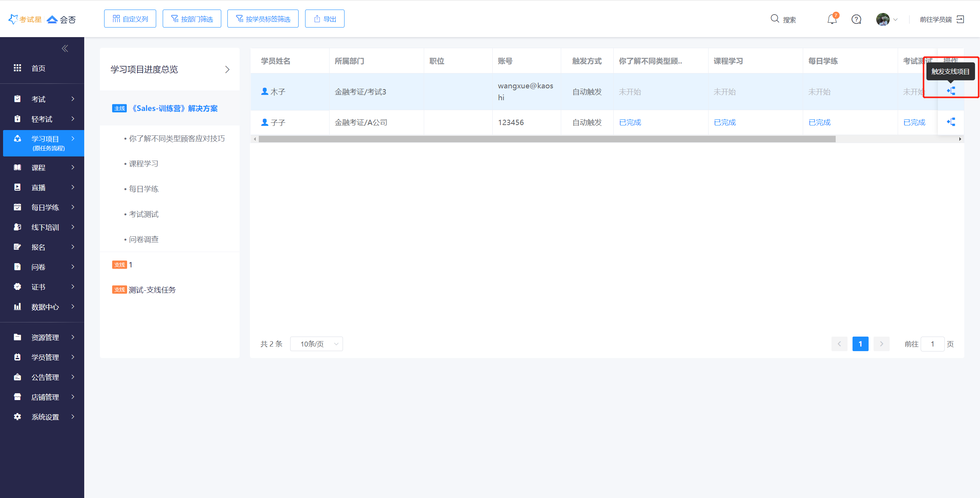Screen dimensions: 980x498
Task: Trigger branch project for 木子 row
Action: click(951, 91)
